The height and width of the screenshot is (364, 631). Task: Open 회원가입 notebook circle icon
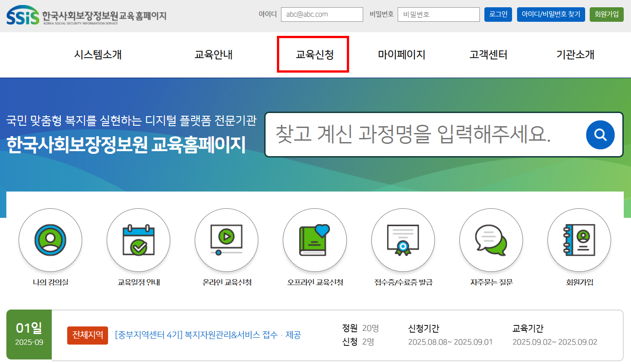pos(579,240)
